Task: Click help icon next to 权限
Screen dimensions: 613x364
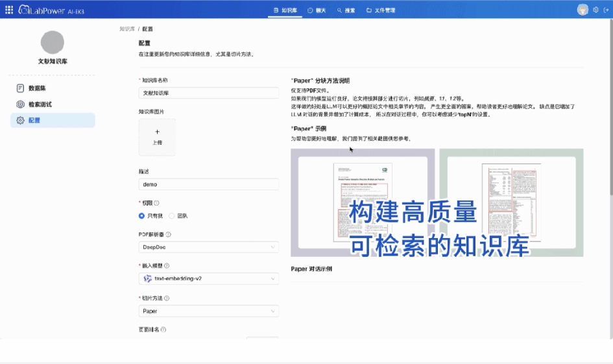Action: (x=156, y=203)
